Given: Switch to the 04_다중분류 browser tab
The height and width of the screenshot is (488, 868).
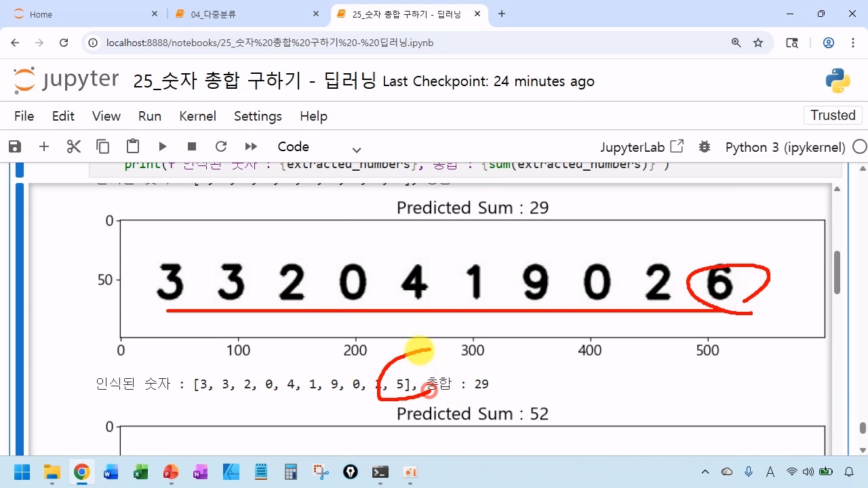Looking at the screenshot, I should (x=244, y=14).
